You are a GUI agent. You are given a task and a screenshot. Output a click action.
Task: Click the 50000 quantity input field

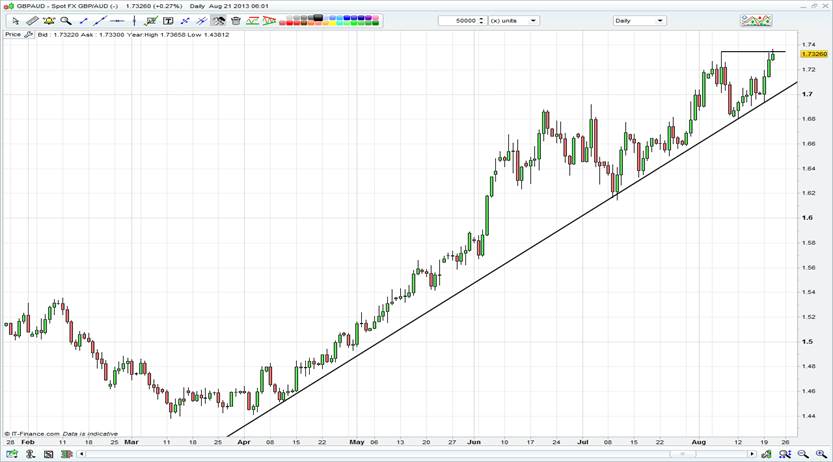tap(460, 20)
